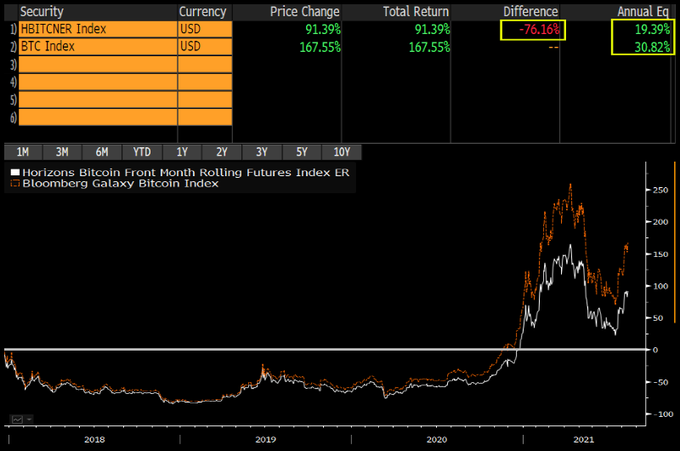This screenshot has width=680, height=451.
Task: Choose the 5Y time range
Action: tap(302, 152)
